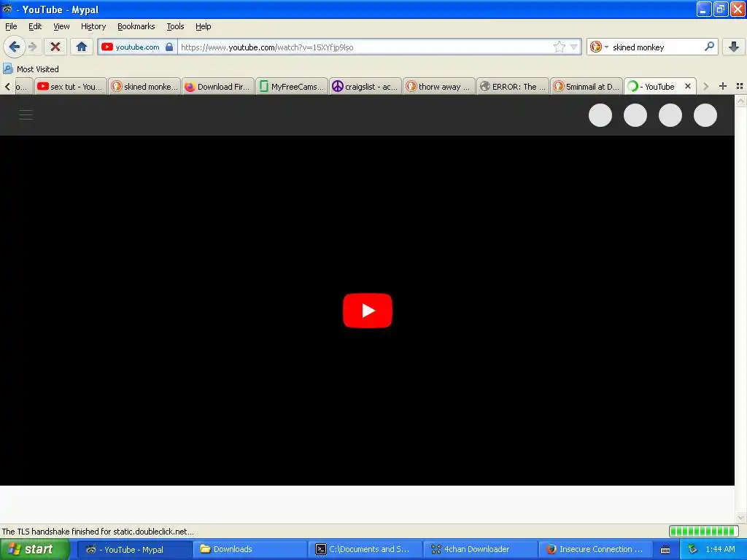Image resolution: width=747 pixels, height=560 pixels.
Task: Open the Downloads folder taskbar button
Action: 250,550
